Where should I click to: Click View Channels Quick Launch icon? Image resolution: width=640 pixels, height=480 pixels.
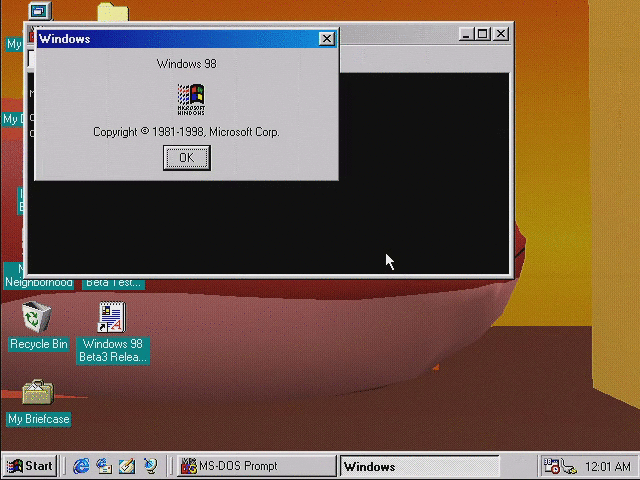tap(150, 466)
